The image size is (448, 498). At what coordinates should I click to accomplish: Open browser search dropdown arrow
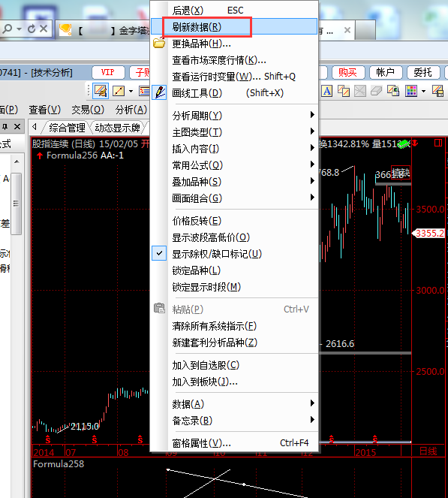[19, 29]
